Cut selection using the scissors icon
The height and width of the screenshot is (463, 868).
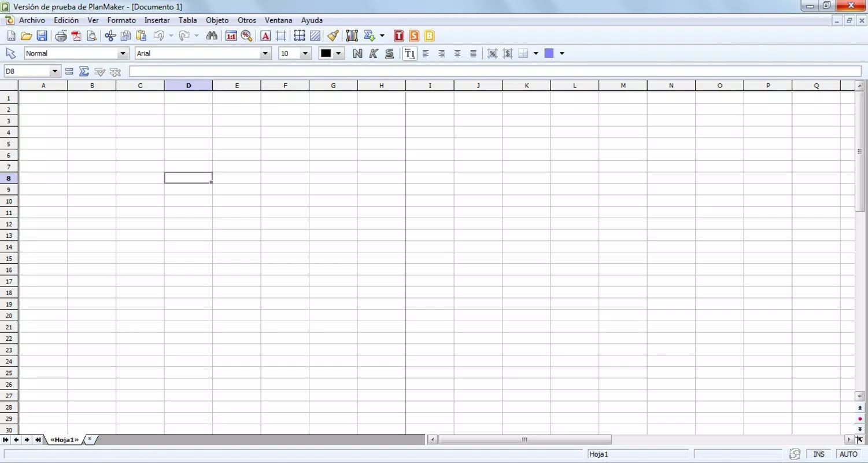tap(110, 36)
